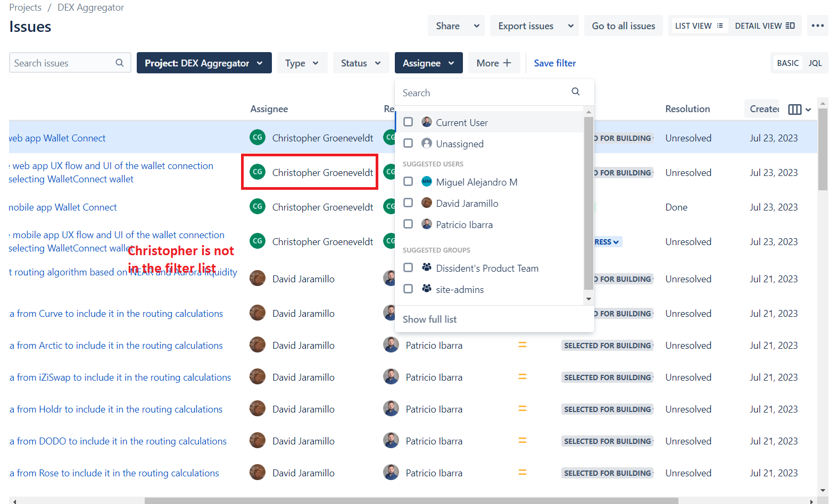Expand the Export issues dropdown

(534, 25)
